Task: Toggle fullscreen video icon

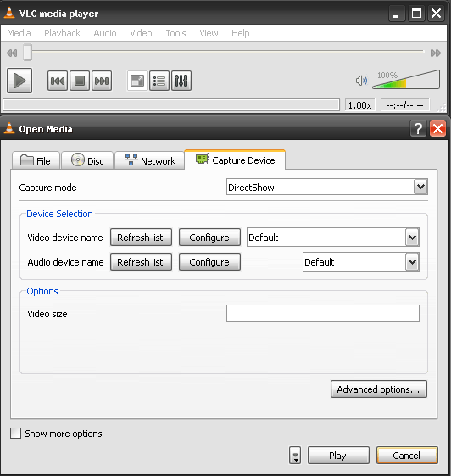Action: click(137, 81)
